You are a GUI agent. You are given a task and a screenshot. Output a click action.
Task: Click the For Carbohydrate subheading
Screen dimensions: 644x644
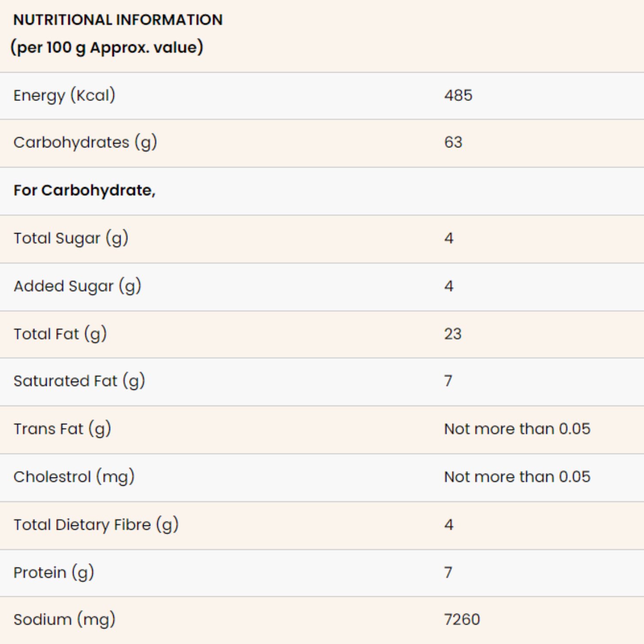(x=85, y=190)
